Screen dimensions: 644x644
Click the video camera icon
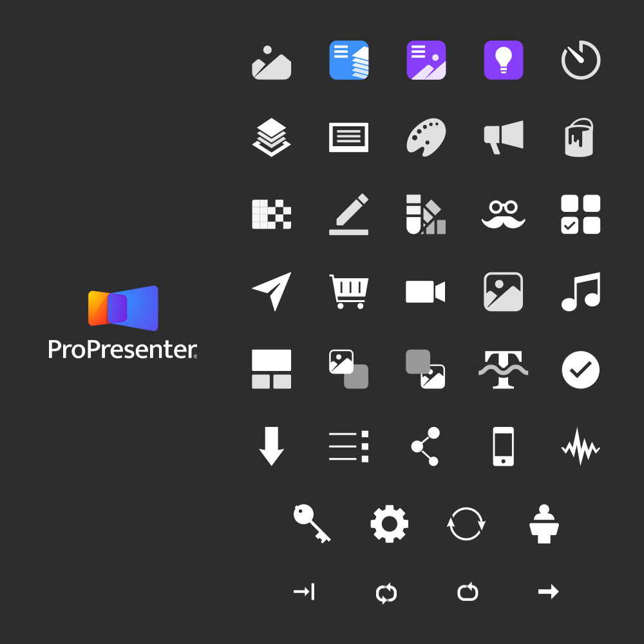(x=426, y=292)
